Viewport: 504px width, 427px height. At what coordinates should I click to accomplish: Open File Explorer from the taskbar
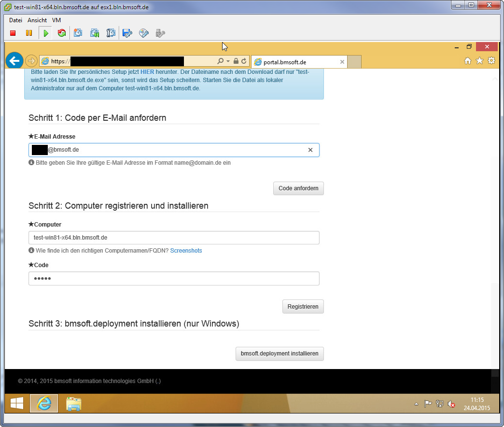73,404
